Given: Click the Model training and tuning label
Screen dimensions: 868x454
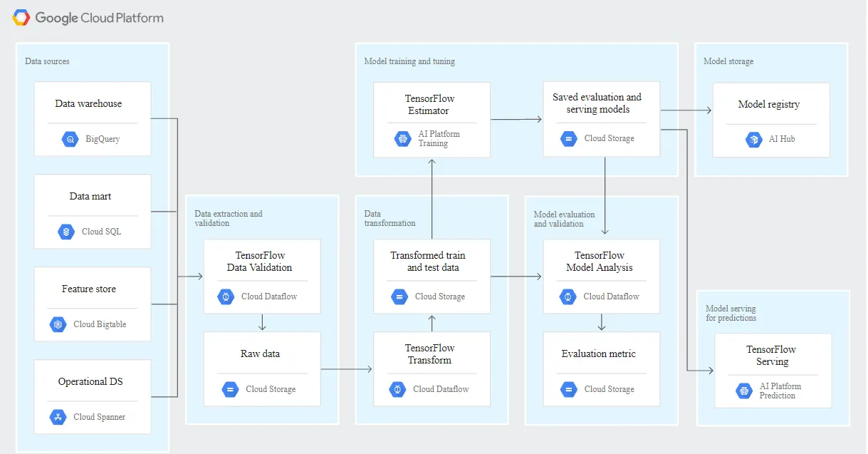Looking at the screenshot, I should (x=409, y=61).
